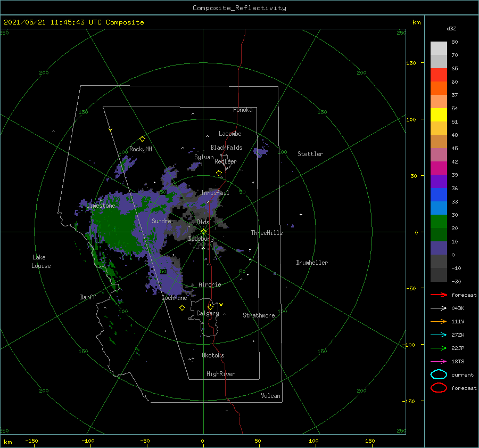Click the yellow diamond marker below RedDeer
The height and width of the screenshot is (448, 479).
click(x=219, y=173)
